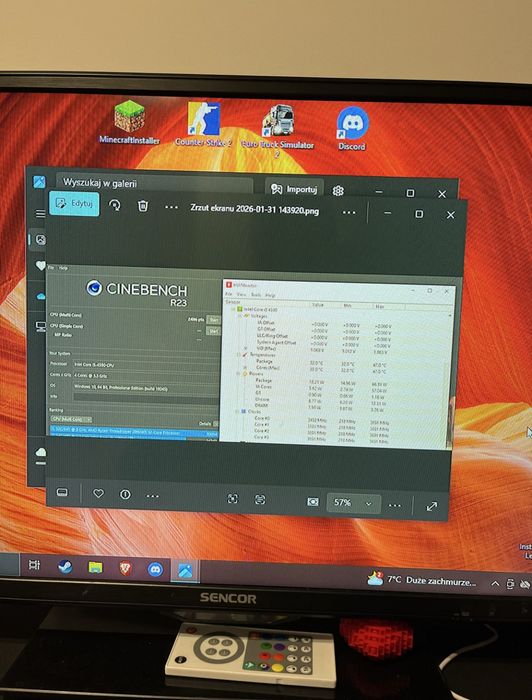Open OneDrive blue cloud in gallery sidebar

[41, 296]
